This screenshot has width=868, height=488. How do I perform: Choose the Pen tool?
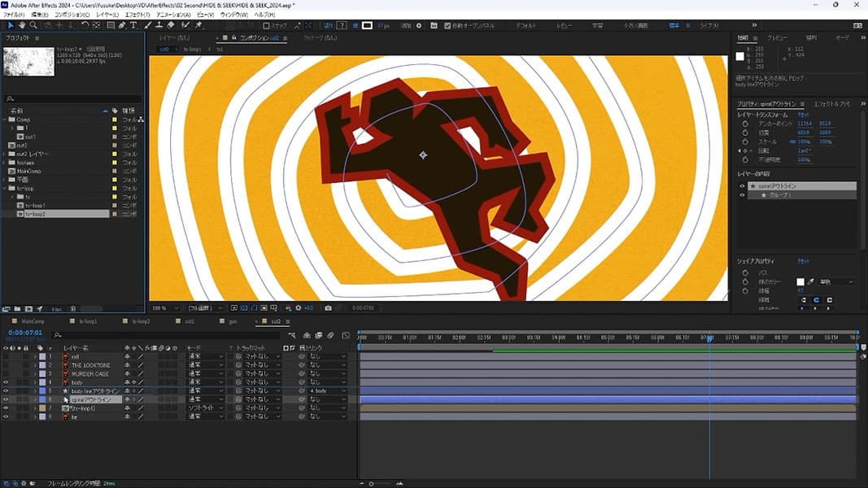pos(122,25)
